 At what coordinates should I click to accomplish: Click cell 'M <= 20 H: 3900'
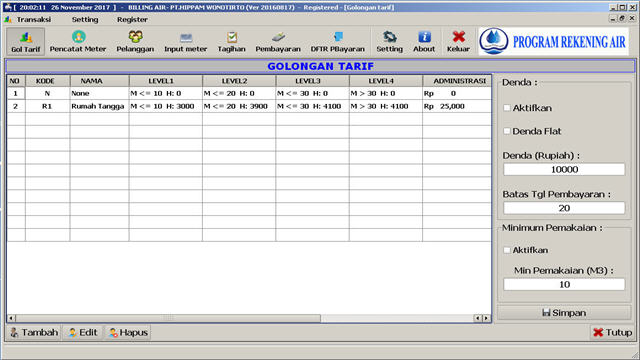pos(239,106)
